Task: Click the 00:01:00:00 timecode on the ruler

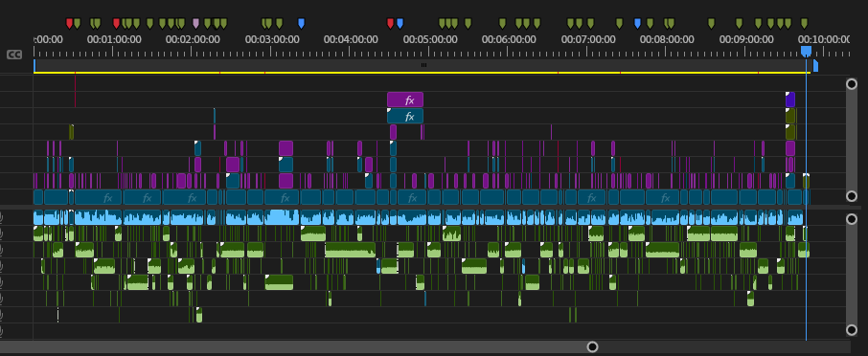Action: click(114, 40)
